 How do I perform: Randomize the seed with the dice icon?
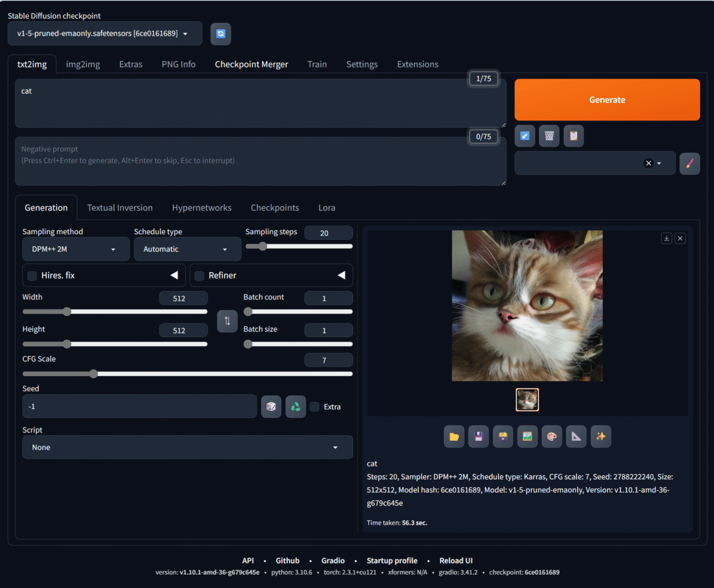[271, 406]
